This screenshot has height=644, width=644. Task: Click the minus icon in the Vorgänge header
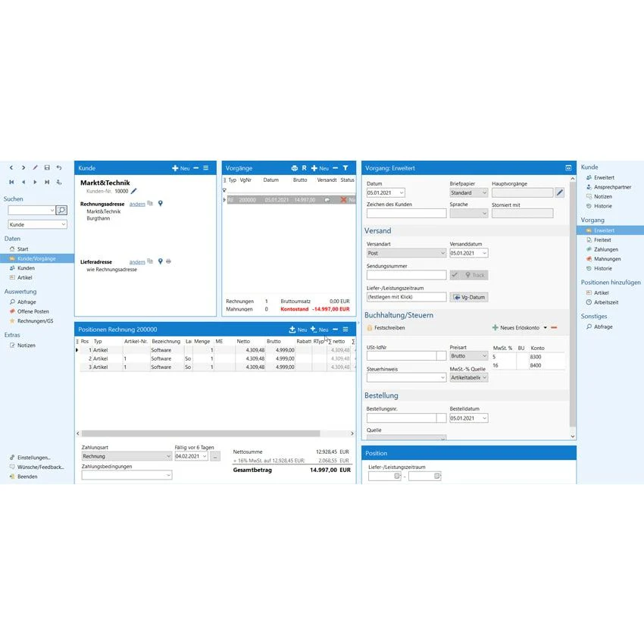coord(335,168)
